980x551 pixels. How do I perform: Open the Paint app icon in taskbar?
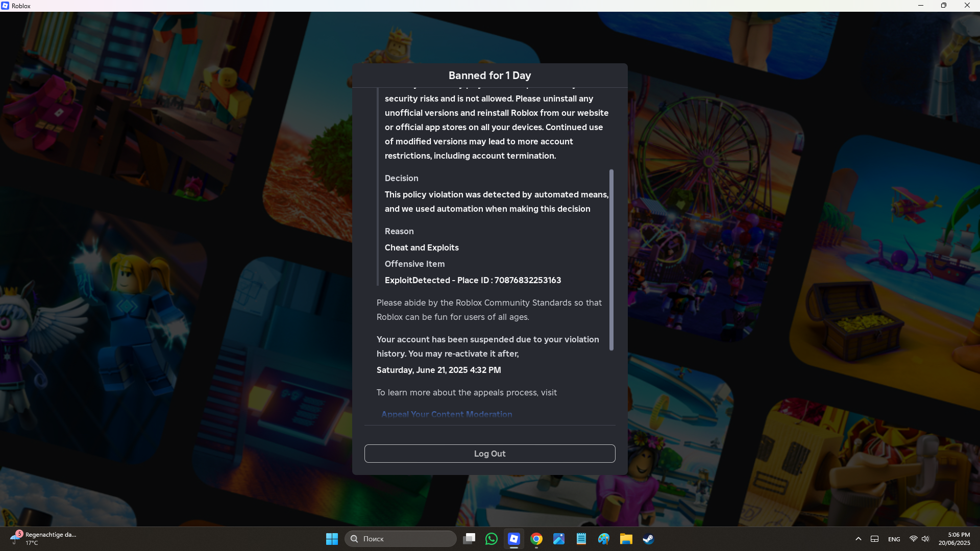pos(604,539)
